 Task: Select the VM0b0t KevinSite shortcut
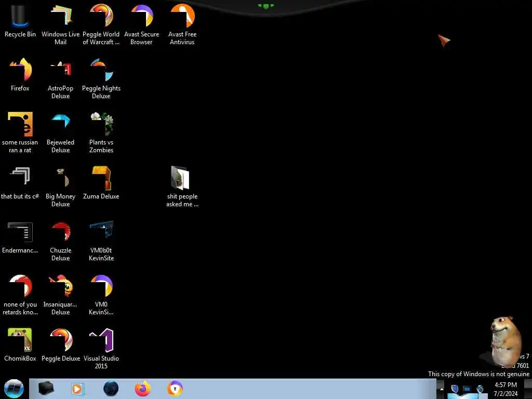pos(101,241)
